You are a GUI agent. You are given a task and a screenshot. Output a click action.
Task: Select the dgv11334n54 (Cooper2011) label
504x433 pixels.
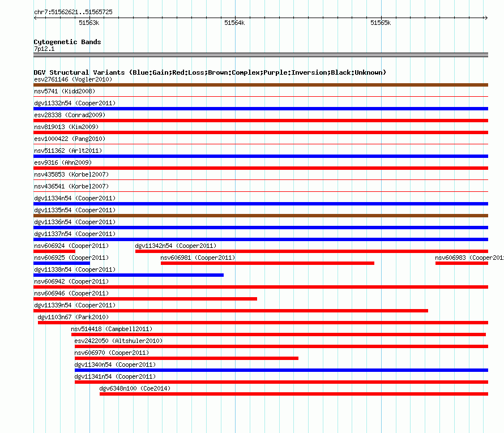pos(75,198)
